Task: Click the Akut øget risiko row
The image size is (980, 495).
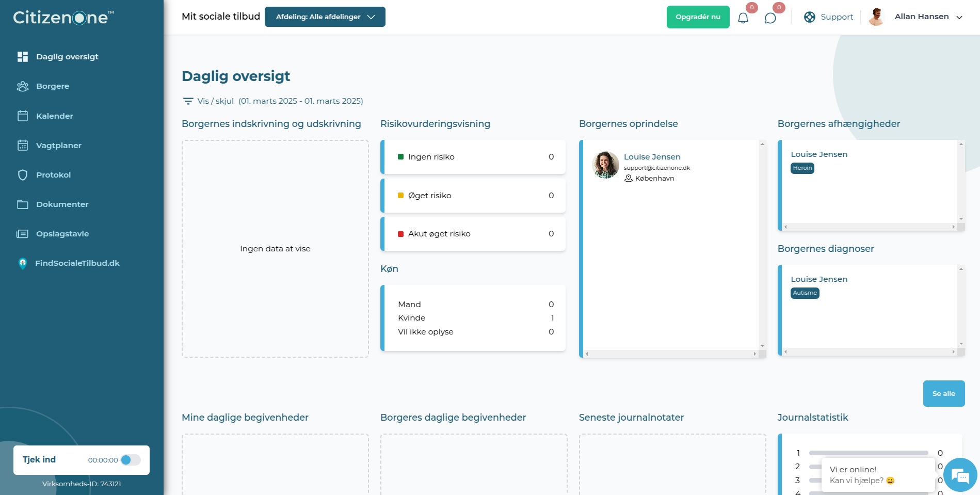Action: click(473, 234)
